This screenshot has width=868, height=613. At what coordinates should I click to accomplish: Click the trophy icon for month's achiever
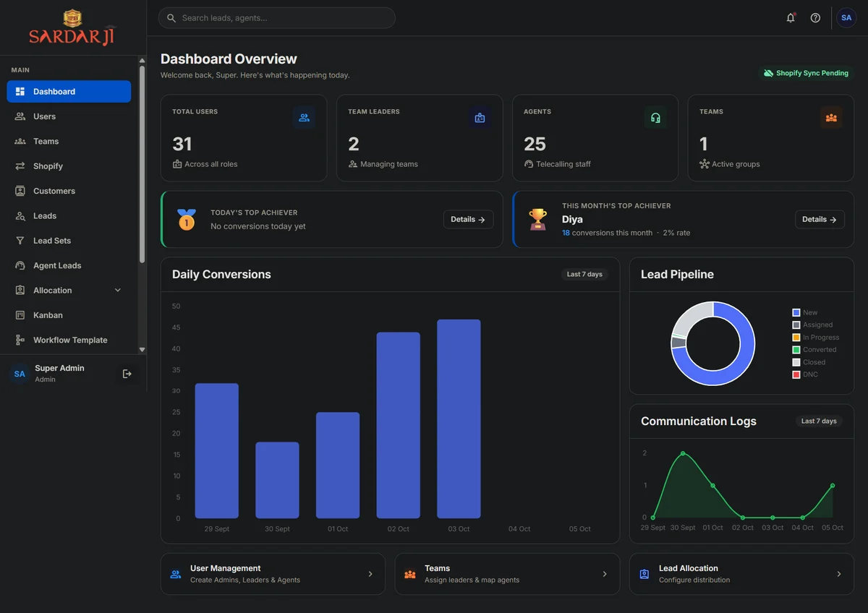coord(538,219)
